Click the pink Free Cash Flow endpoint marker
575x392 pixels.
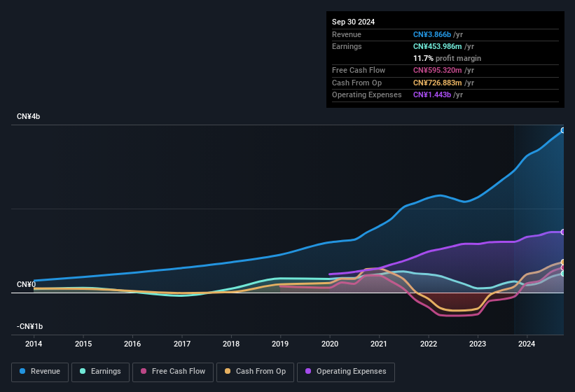click(x=563, y=268)
